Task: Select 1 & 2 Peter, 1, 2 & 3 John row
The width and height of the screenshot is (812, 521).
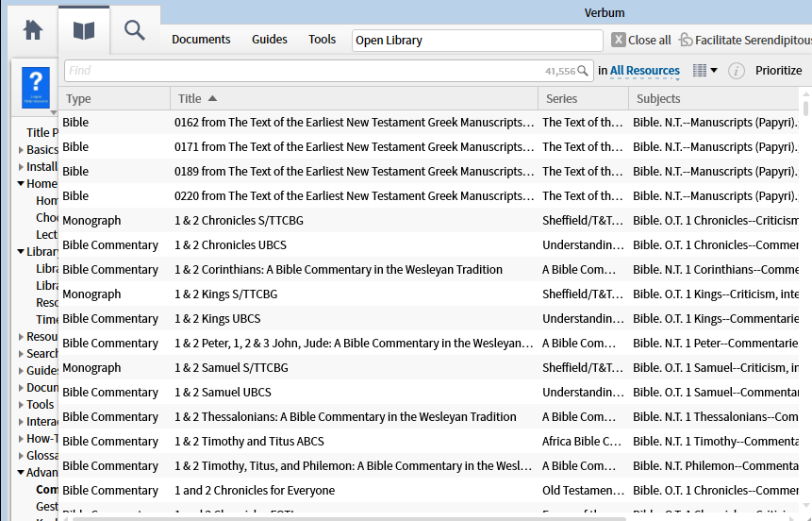Action: (x=429, y=344)
